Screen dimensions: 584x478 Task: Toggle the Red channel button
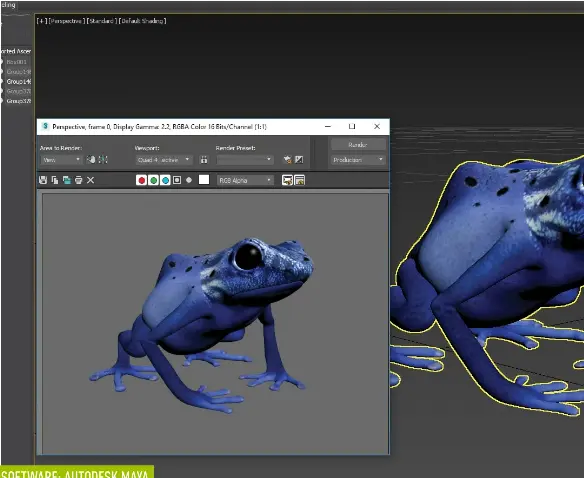[141, 180]
